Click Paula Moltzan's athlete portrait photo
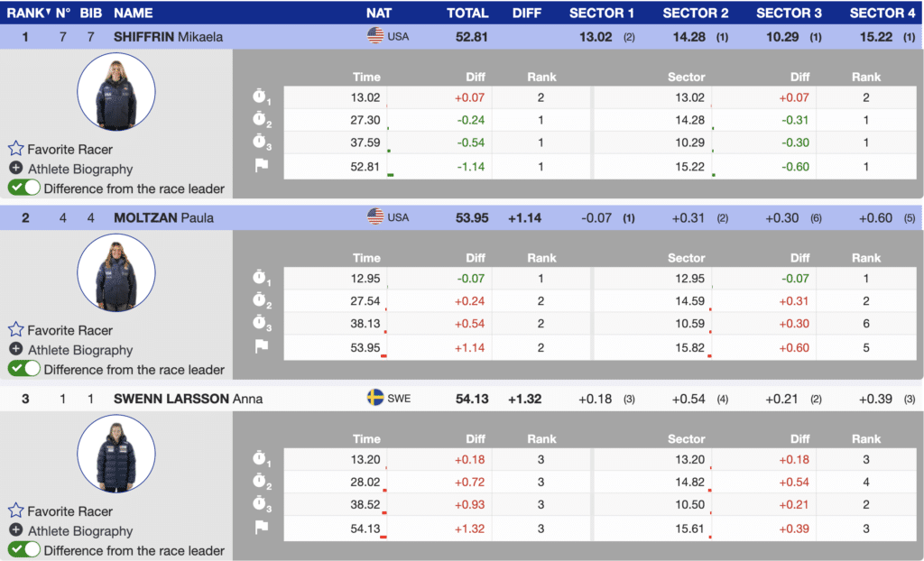This screenshot has width=924, height=561. [115, 272]
